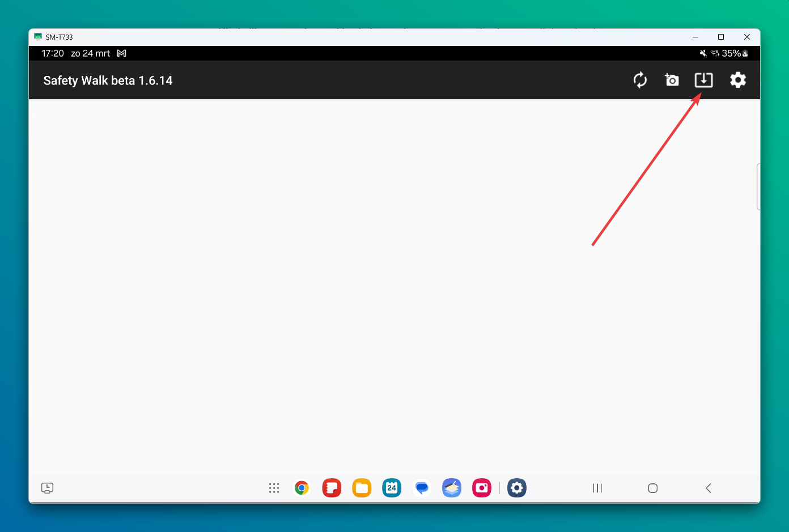The image size is (789, 532).
Task: Maximize the SM-T733 window
Action: [721, 37]
